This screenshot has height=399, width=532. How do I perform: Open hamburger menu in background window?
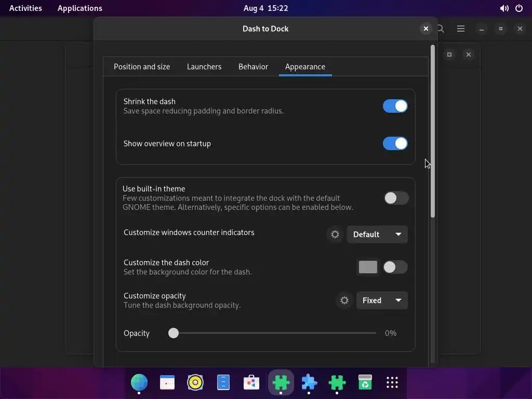[x=461, y=29]
